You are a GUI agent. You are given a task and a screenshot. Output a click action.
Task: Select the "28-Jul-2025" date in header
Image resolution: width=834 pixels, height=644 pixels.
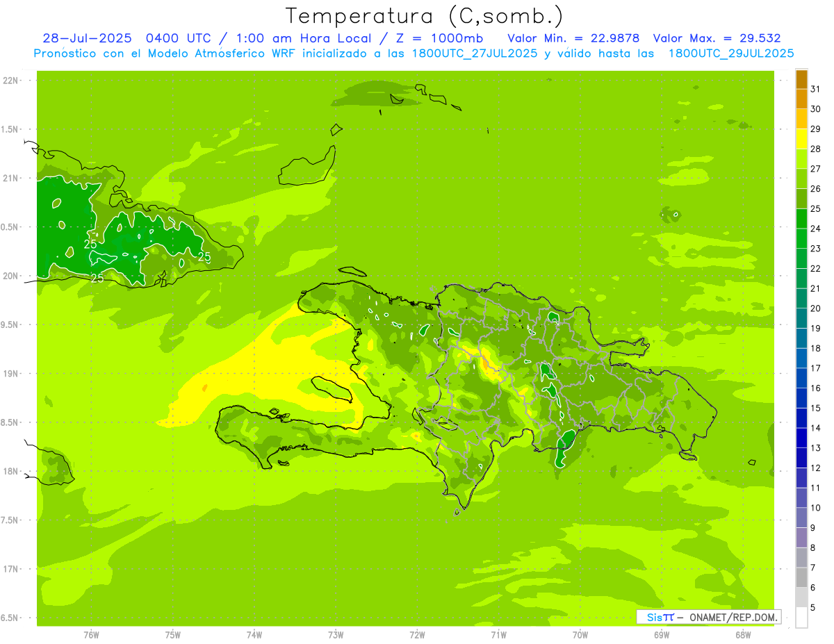88,38
